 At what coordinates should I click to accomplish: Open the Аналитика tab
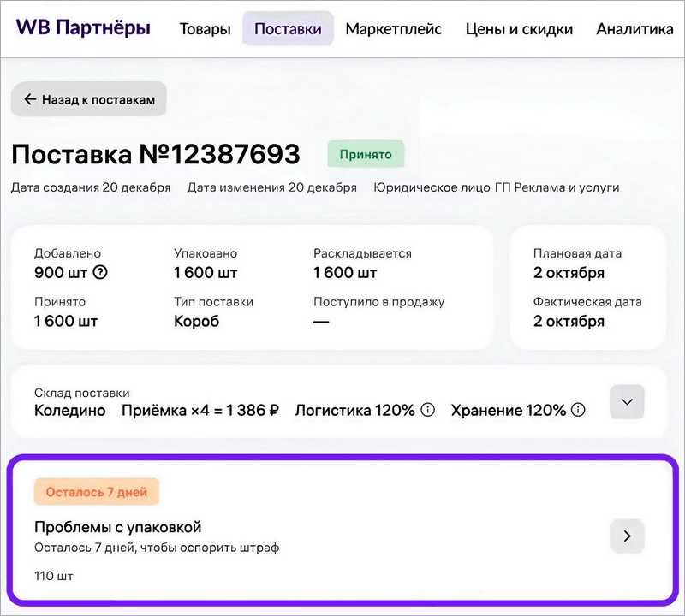[634, 29]
